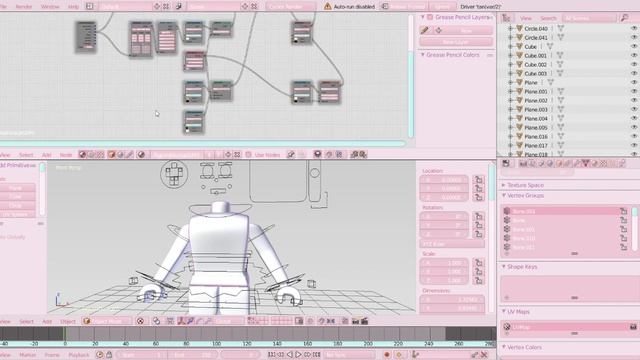Toggle the Grease Pencil Layers checkbox
This screenshot has height=360, width=640.
click(430, 18)
